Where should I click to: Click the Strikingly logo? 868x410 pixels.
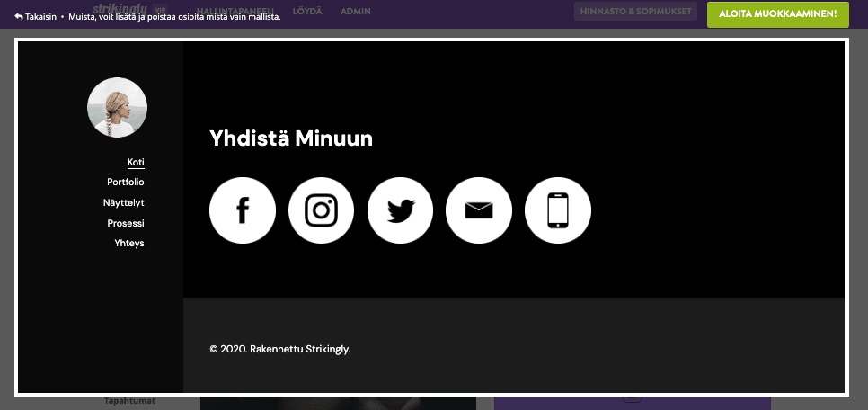coord(120,8)
